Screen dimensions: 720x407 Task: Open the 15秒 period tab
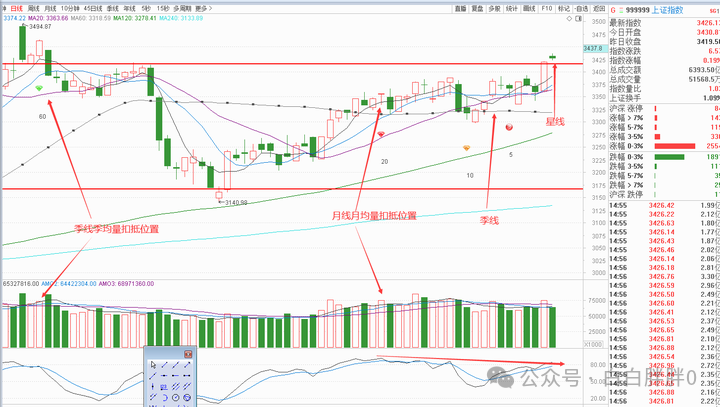click(163, 9)
